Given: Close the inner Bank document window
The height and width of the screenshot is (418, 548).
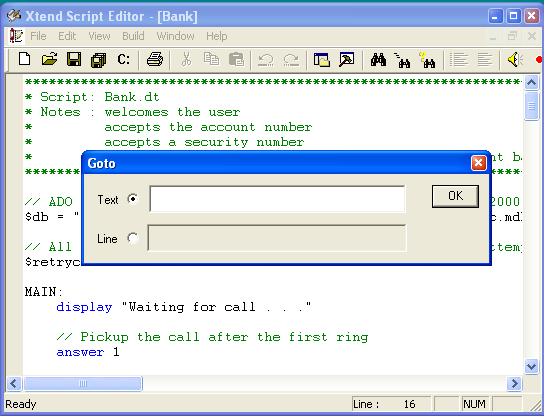Looking at the screenshot, I should click(532, 36).
